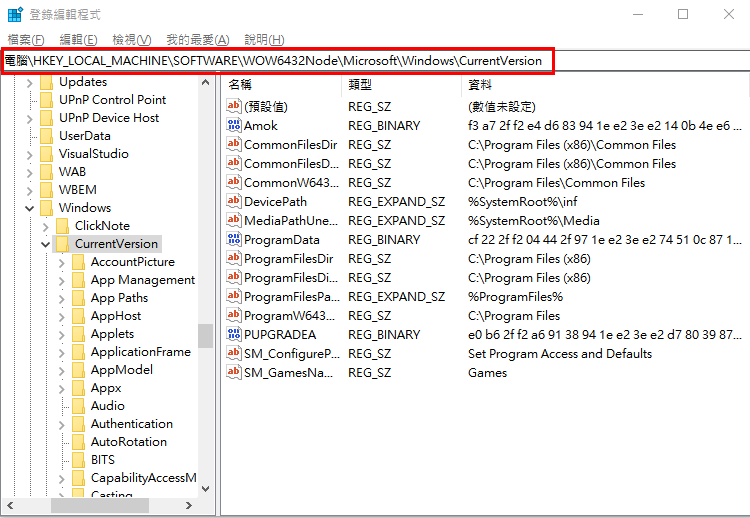Click the tree scroll-up arrow
This screenshot has height=518, width=750.
coord(206,82)
